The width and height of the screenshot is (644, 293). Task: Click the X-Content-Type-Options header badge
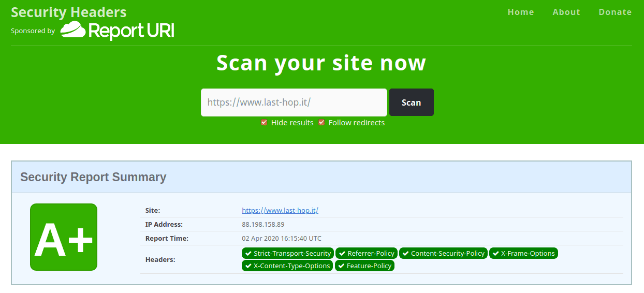click(287, 266)
